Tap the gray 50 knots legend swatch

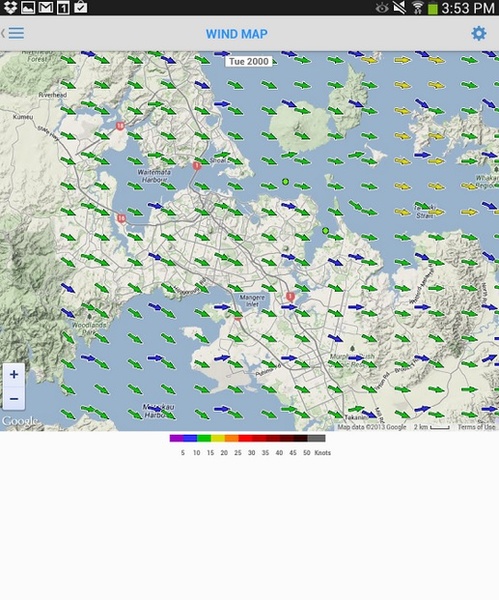(316, 438)
